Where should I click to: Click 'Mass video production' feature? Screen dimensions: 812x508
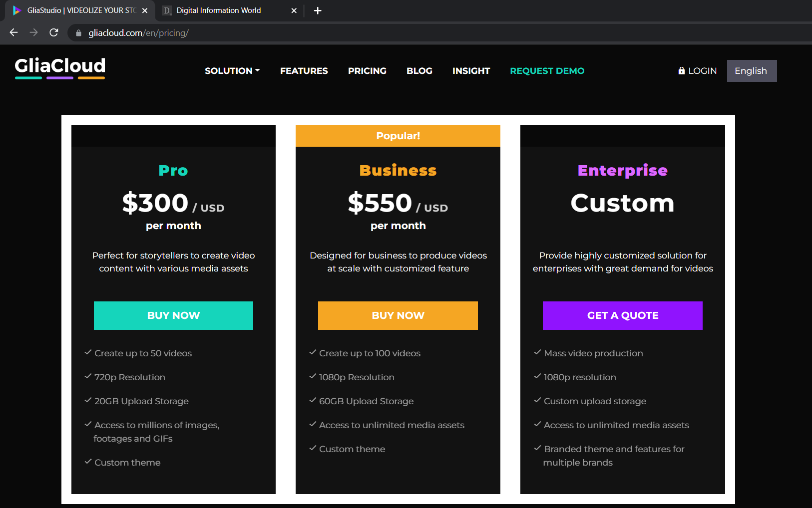point(593,353)
